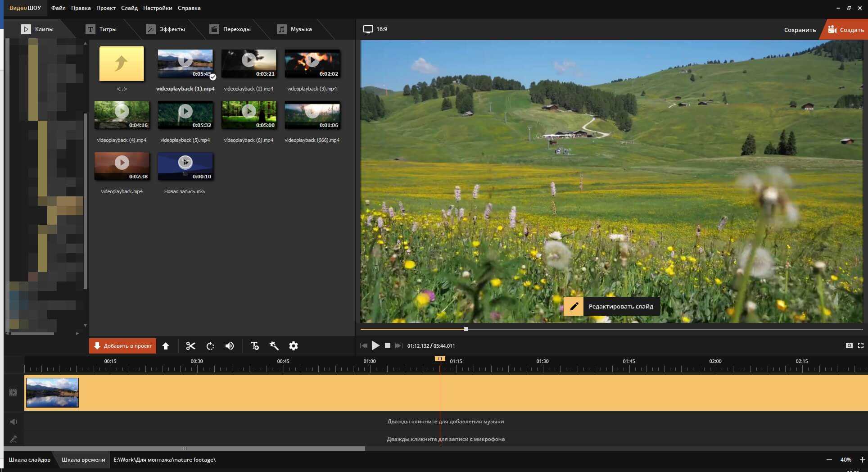Click the timeline horizontal scrollbar
The image size is (868, 472).
pyautogui.click(x=184, y=449)
